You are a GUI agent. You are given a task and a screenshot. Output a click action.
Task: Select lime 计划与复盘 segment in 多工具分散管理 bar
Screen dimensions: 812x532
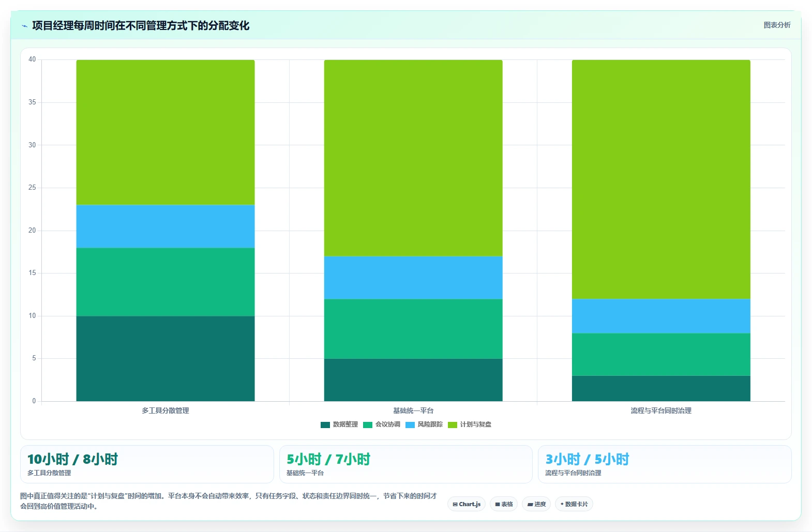pos(166,132)
